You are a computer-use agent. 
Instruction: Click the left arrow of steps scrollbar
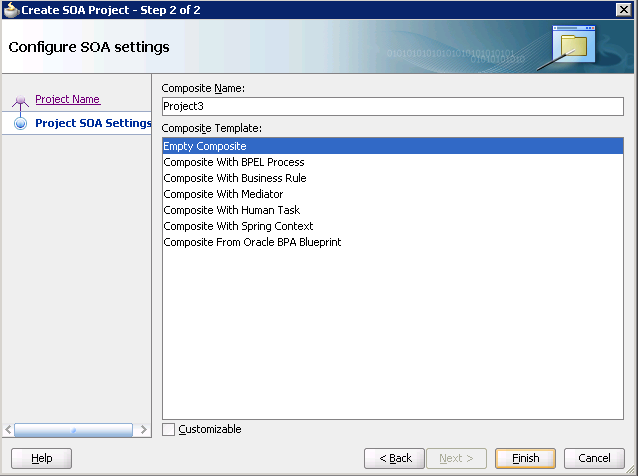(8, 430)
